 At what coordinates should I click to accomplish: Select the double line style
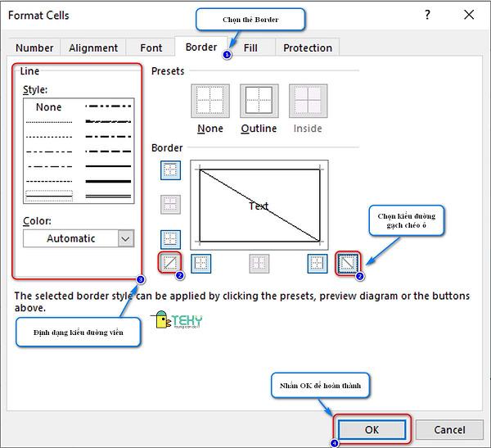tap(108, 197)
